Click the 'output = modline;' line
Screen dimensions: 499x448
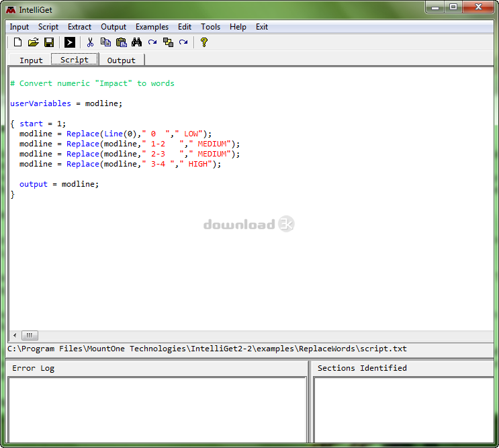pos(59,184)
